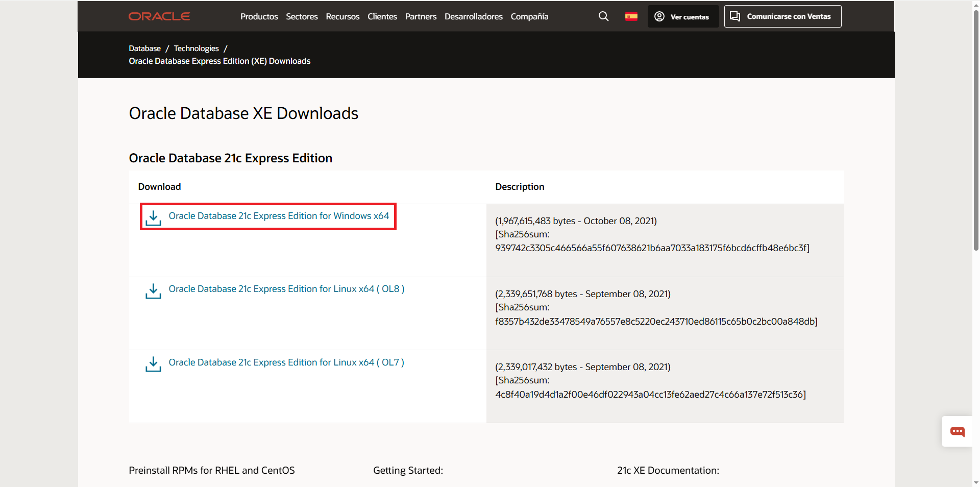The width and height of the screenshot is (980, 487).
Task: Open the Recursos menu
Action: click(x=342, y=16)
